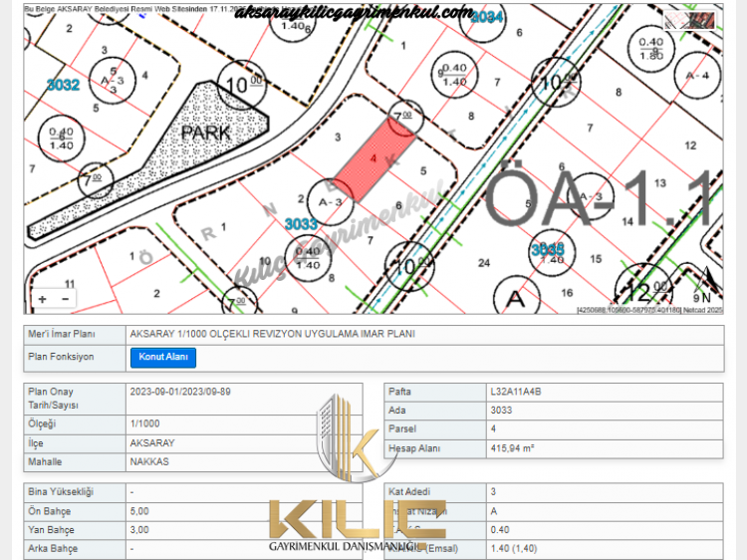Image resolution: width=747 pixels, height=560 pixels.
Task: Zoom out with the map minus button
Action: [x=65, y=298]
